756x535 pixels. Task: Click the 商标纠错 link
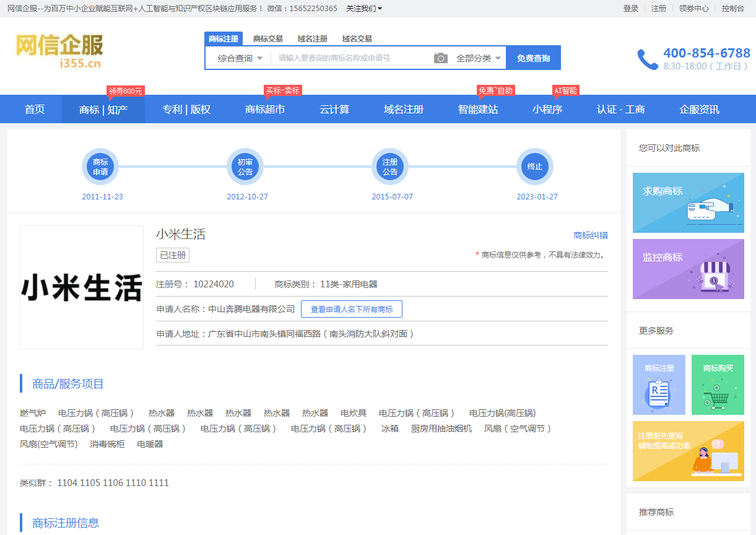(591, 235)
